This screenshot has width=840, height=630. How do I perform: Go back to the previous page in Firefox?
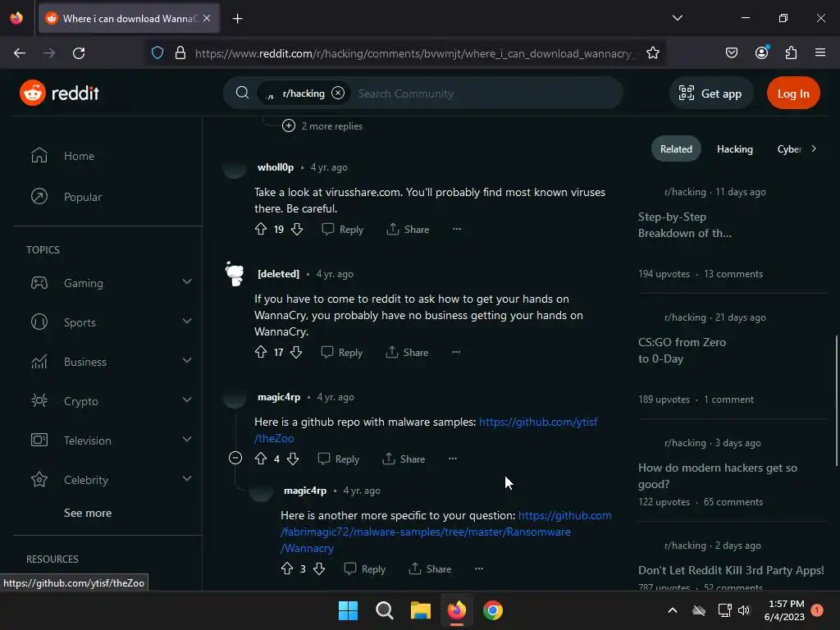(x=20, y=53)
